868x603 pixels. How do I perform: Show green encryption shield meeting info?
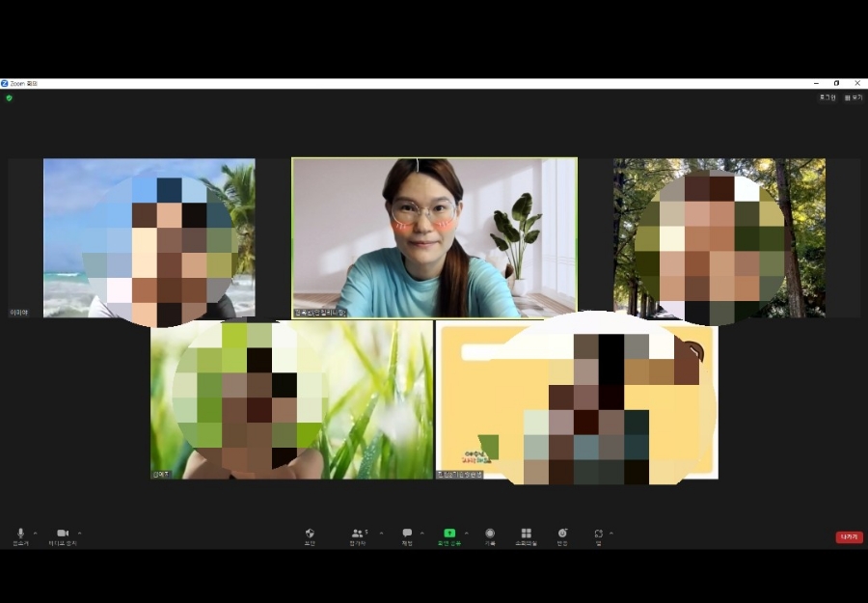coord(9,98)
